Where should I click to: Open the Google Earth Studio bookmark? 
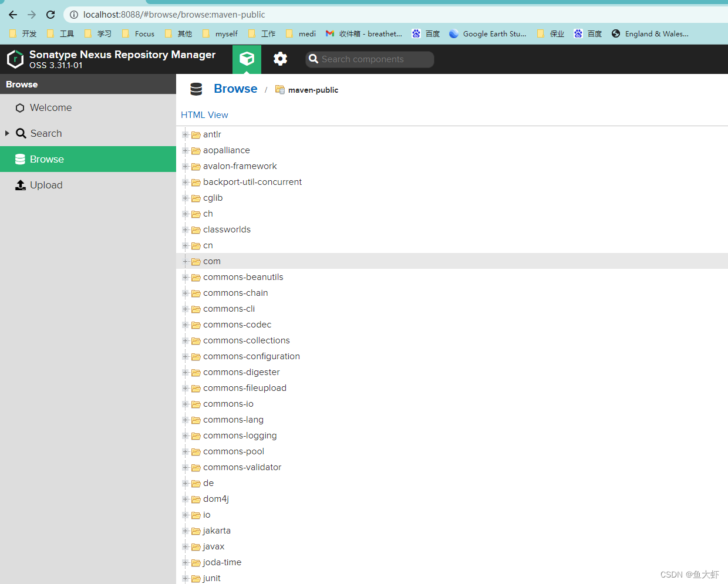(488, 34)
